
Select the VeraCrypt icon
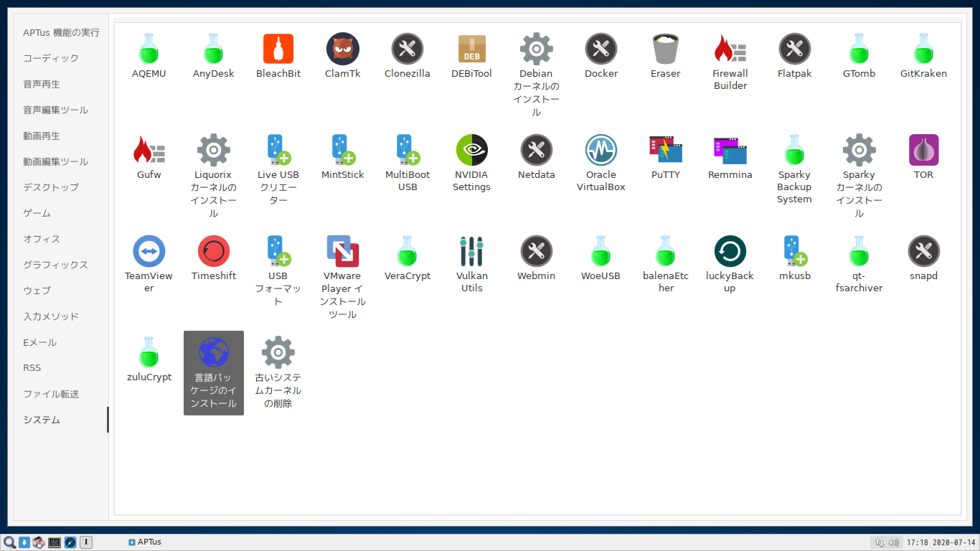[407, 251]
